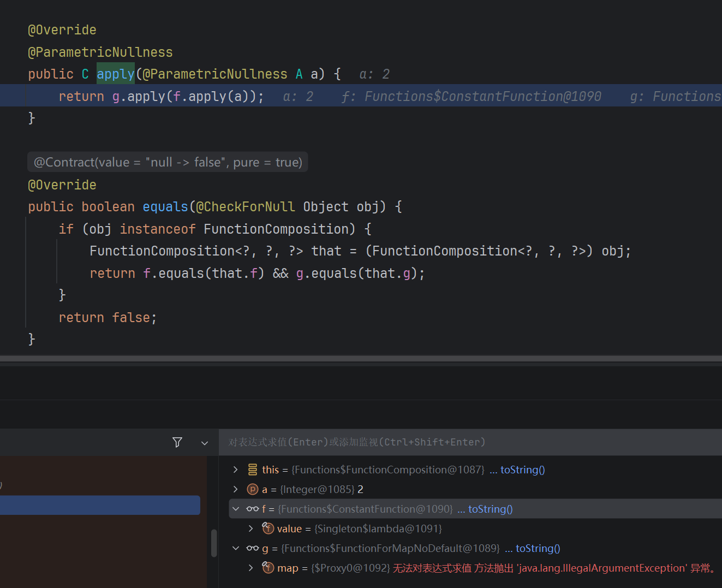Screen dimensions: 722x588
Task: Select the highlighted stack frame row
Action: (x=100, y=505)
